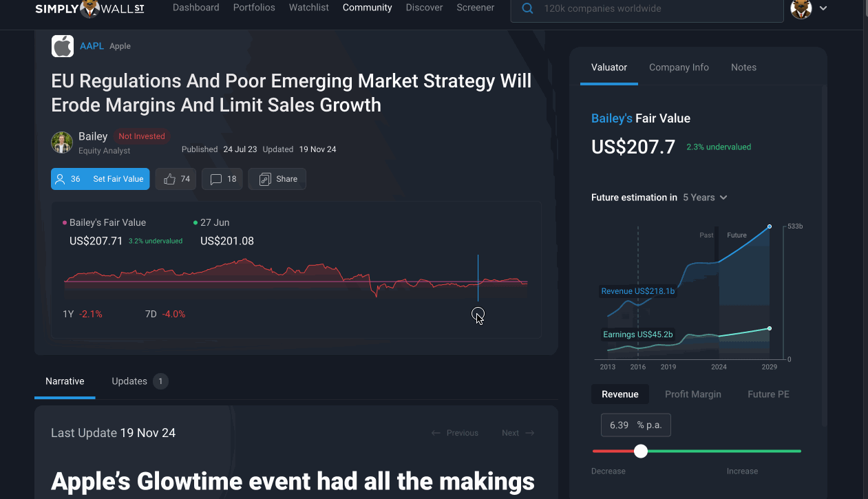Open the AAPL ticker link
This screenshot has height=499, width=868.
(92, 46)
